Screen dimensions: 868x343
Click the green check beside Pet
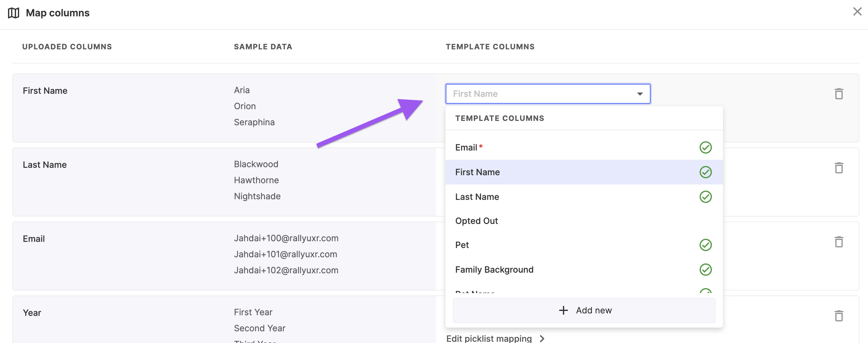click(x=705, y=245)
